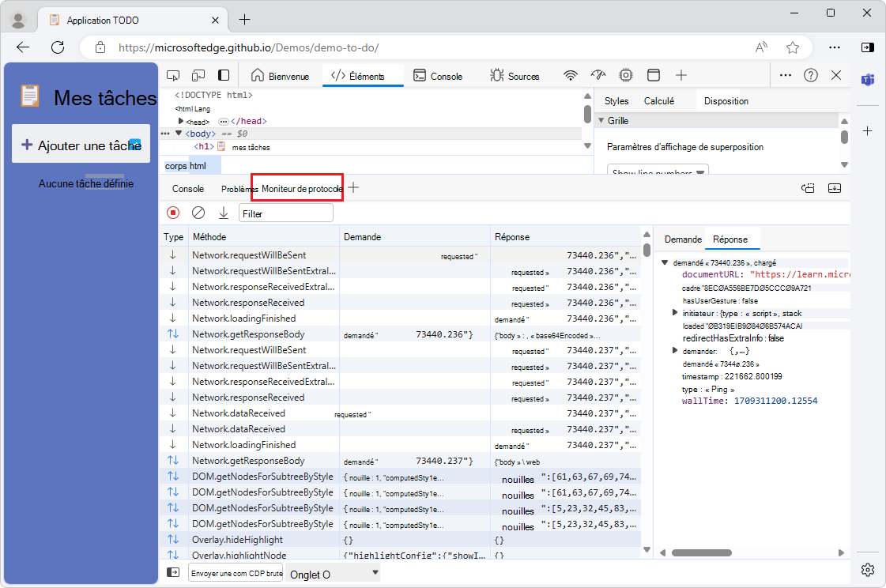Expand the head element node

point(181,122)
